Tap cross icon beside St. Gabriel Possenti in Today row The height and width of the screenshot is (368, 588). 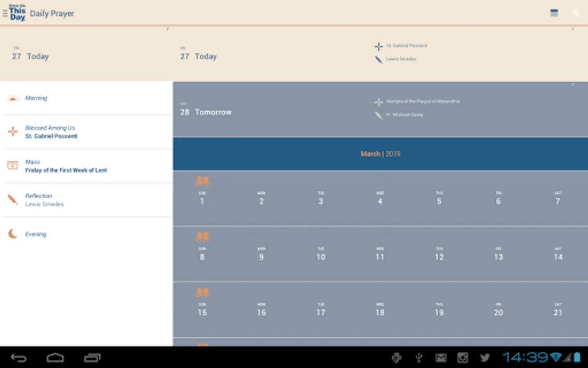(x=379, y=46)
